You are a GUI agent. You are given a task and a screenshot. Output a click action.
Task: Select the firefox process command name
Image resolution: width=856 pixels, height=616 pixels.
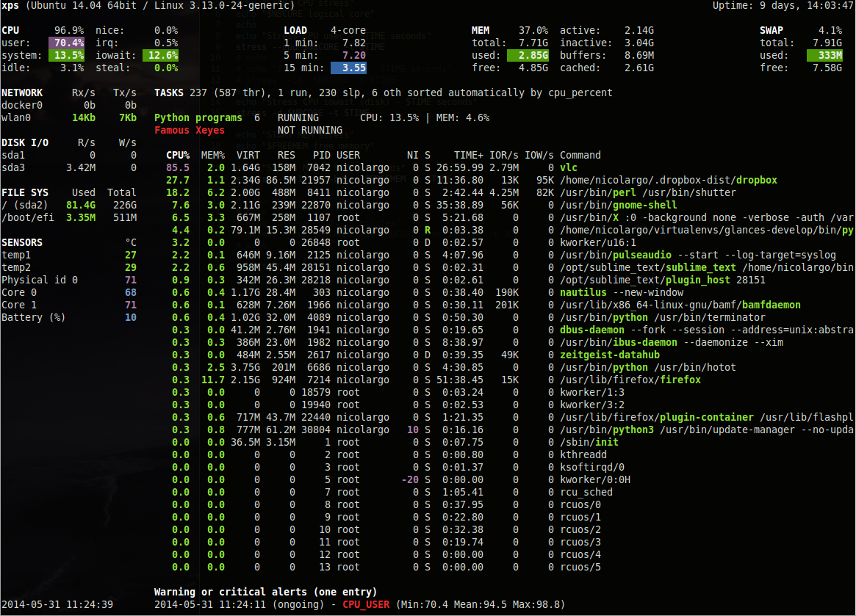pos(680,380)
